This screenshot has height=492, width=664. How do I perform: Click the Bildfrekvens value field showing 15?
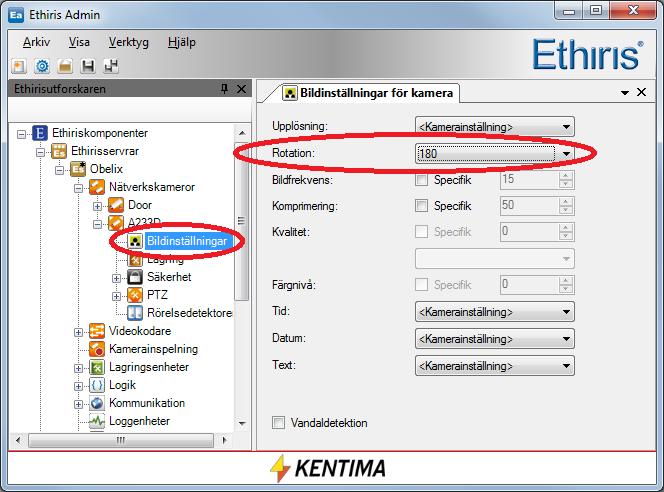tap(537, 180)
